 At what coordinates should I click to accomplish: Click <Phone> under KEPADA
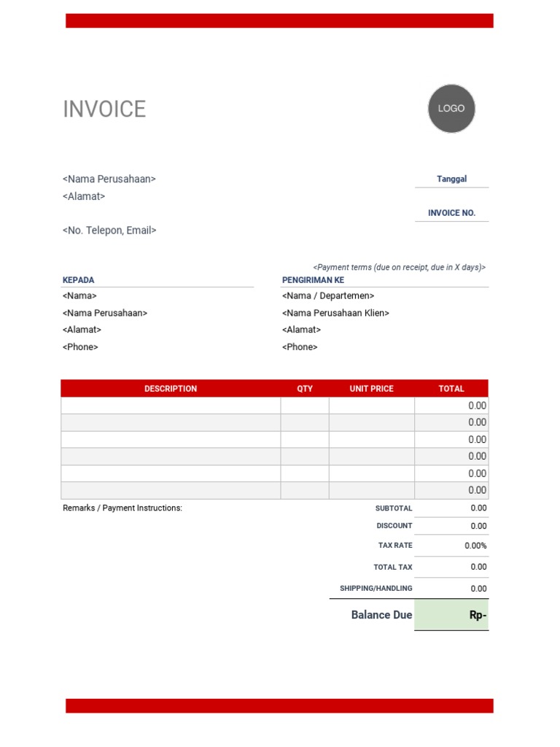click(x=80, y=347)
